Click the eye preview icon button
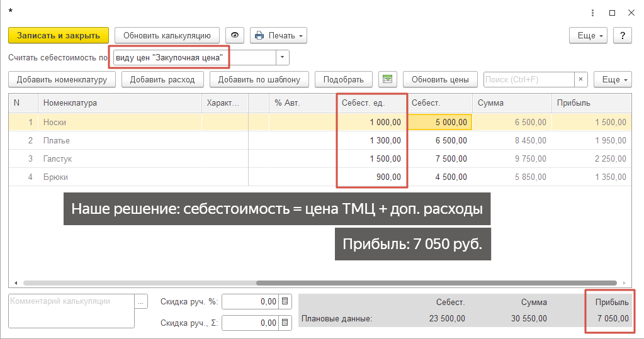The height and width of the screenshot is (339, 644). (x=235, y=35)
